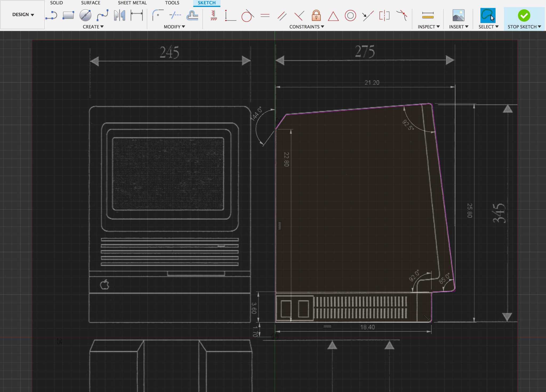This screenshot has width=546, height=392.
Task: Select the 3.60 dimension value
Action: click(254, 308)
